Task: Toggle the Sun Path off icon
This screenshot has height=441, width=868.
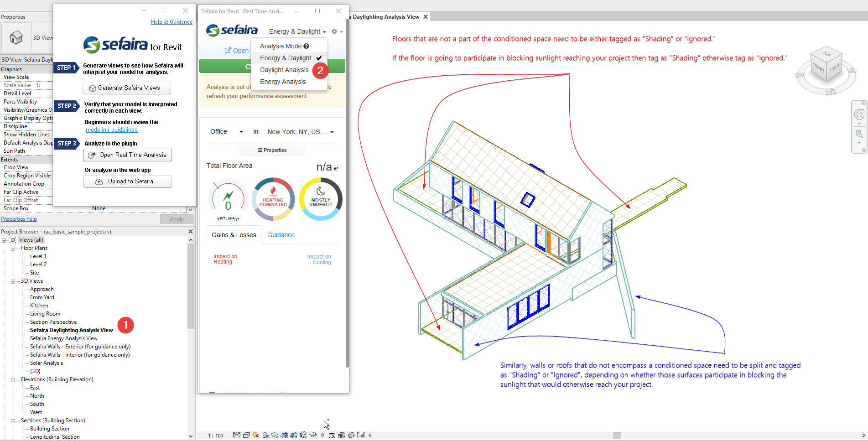Action: click(255, 435)
